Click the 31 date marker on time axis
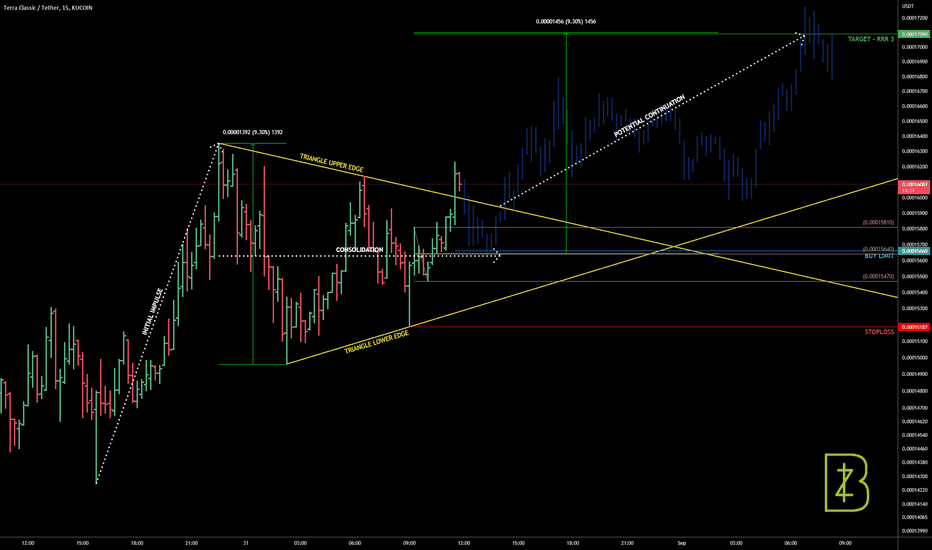 pyautogui.click(x=245, y=543)
